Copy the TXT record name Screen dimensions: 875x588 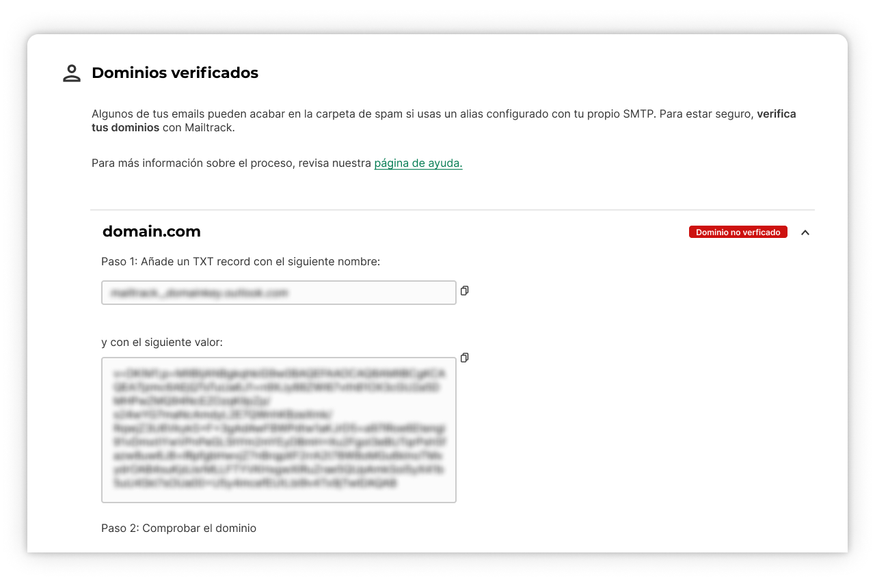click(465, 291)
